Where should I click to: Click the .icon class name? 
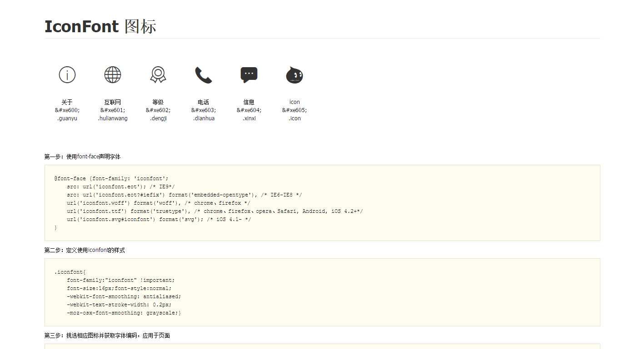coord(295,118)
